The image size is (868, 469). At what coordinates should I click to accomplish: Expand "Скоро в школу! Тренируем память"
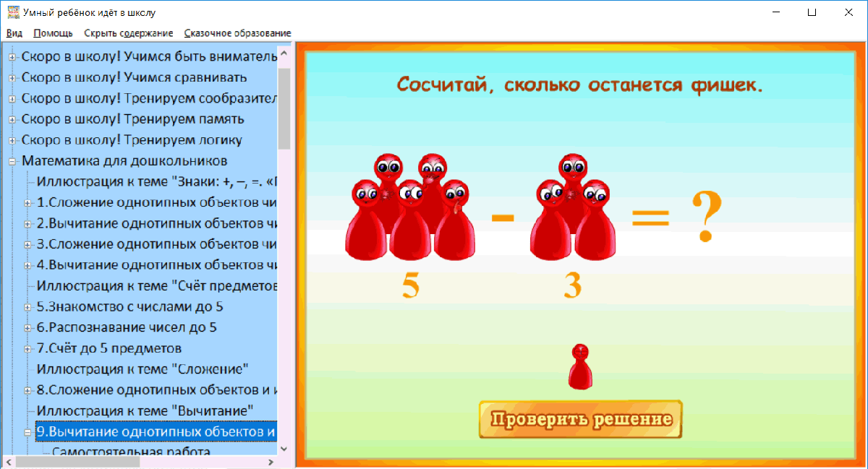14,119
